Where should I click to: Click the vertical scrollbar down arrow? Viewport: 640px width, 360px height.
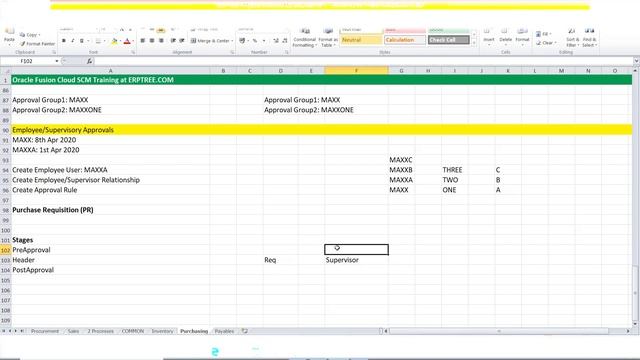[x=636, y=324]
